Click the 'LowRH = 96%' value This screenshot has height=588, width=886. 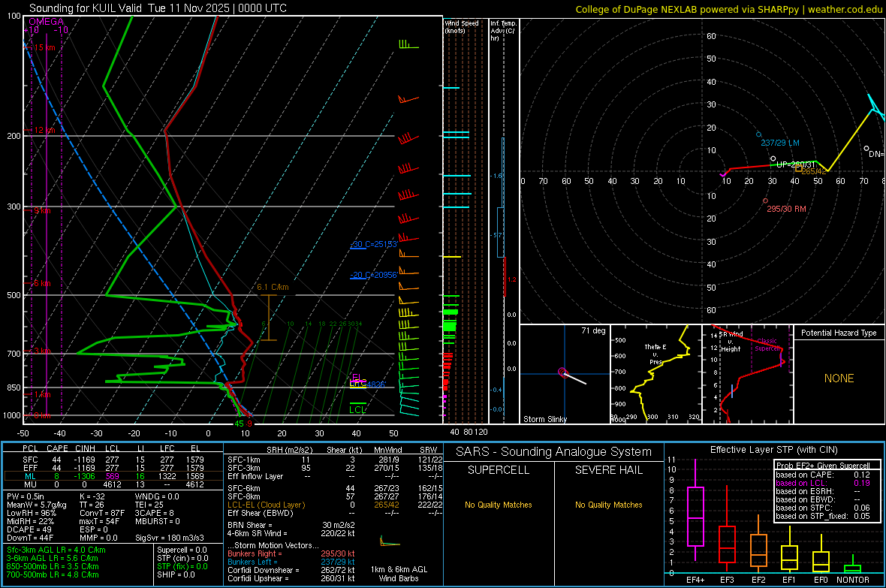tap(32, 514)
